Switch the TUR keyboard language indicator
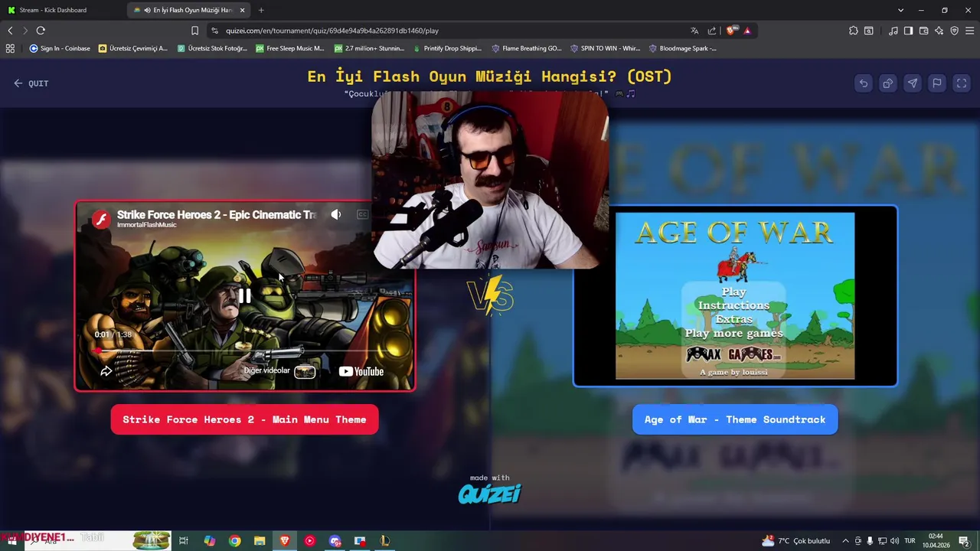 [910, 541]
